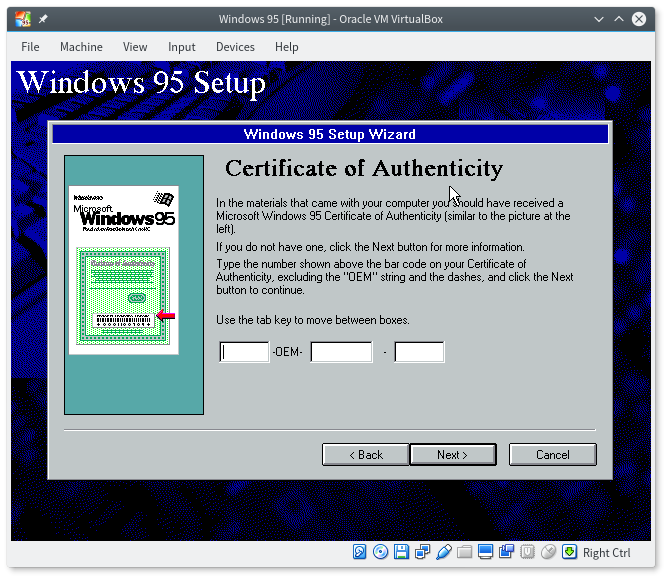Maximize the VirtualBox window
668x580 pixels.
coord(619,19)
